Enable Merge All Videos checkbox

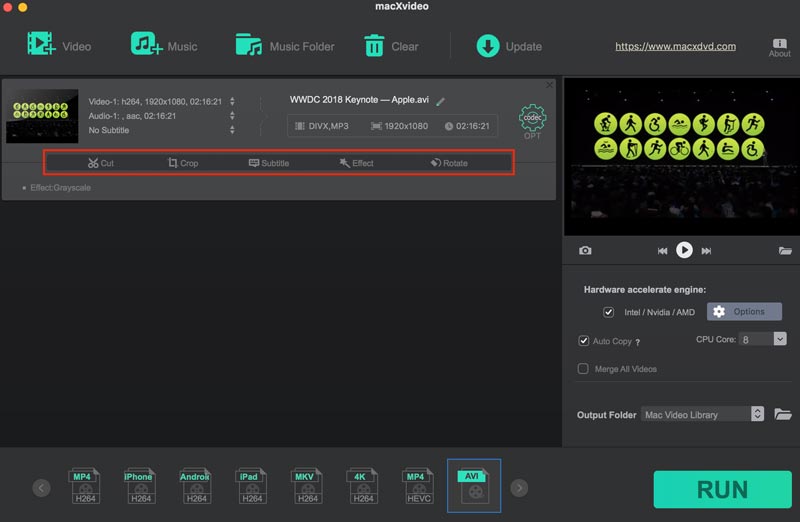[x=583, y=368]
